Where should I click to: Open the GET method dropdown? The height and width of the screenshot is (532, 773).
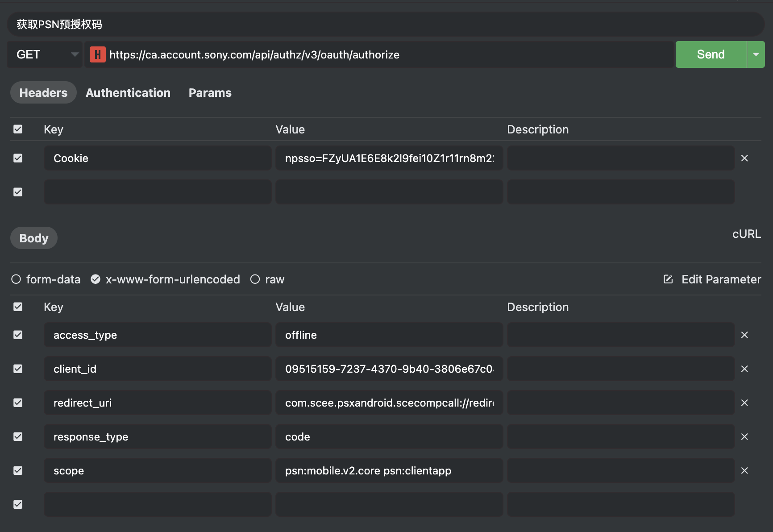click(x=45, y=54)
